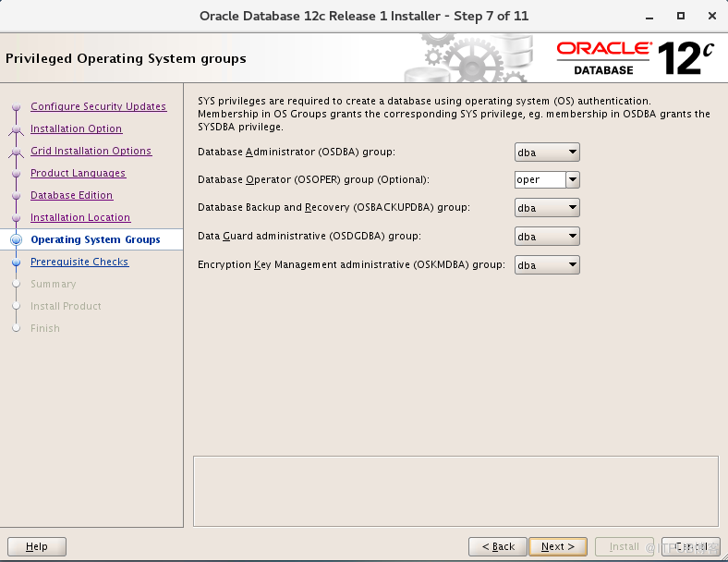The height and width of the screenshot is (562, 728).
Task: Click into the OSOPER group text field
Action: click(x=540, y=179)
